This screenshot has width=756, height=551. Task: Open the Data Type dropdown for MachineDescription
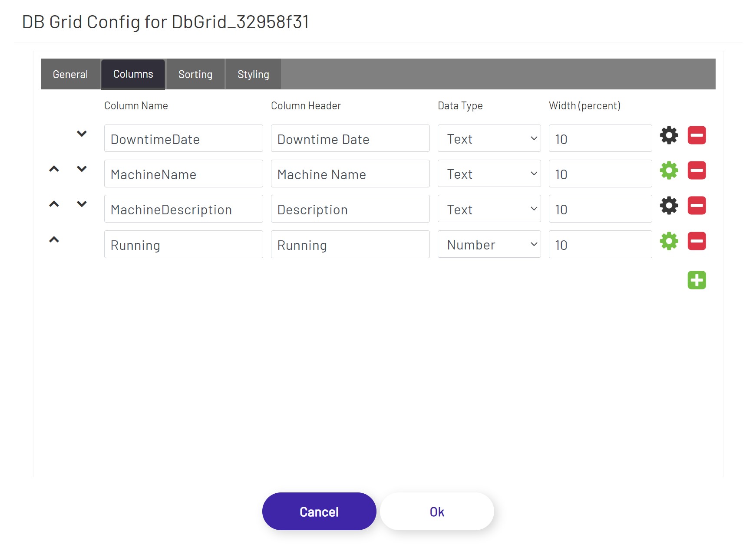click(489, 209)
